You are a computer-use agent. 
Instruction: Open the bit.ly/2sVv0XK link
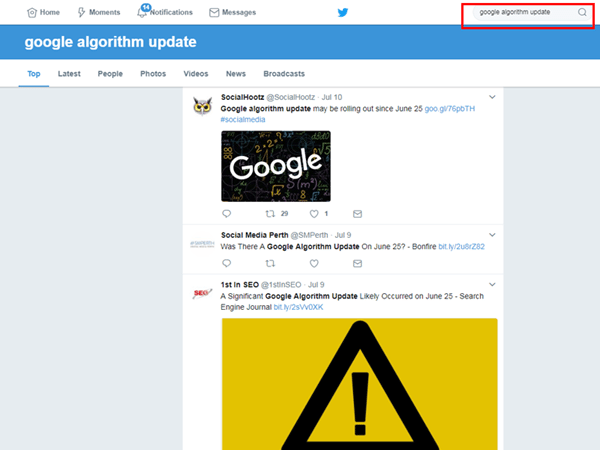[x=298, y=307]
